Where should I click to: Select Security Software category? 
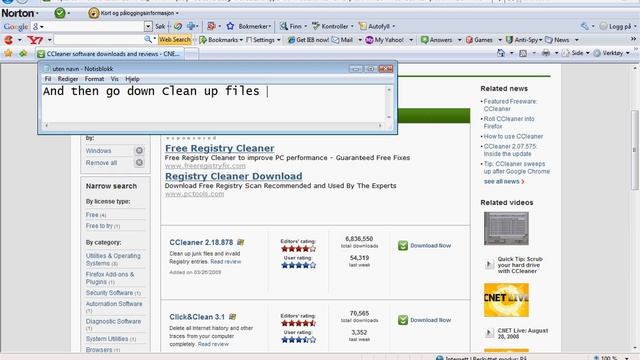(x=109, y=293)
